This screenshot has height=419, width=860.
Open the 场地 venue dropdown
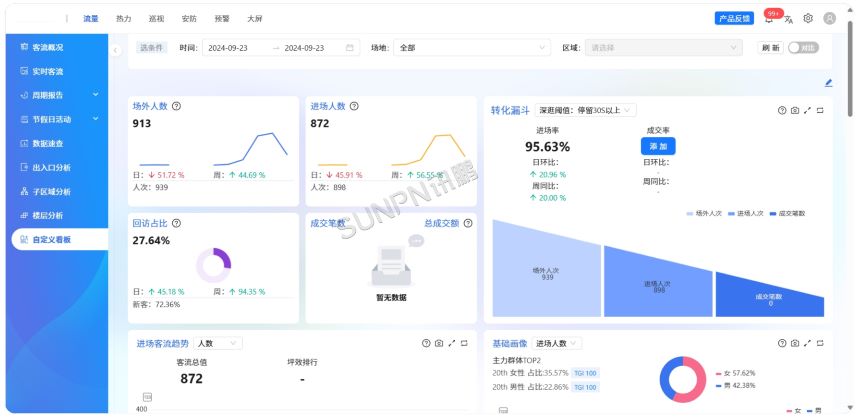click(x=471, y=47)
